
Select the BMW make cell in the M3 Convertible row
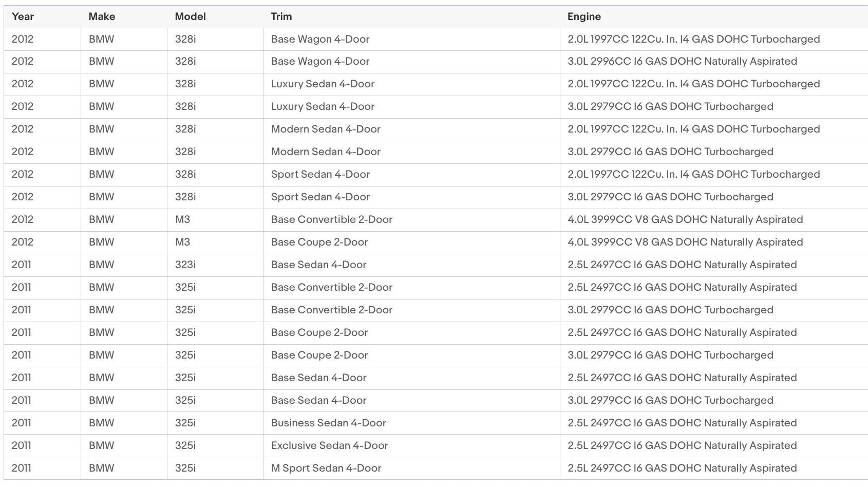[x=124, y=220]
